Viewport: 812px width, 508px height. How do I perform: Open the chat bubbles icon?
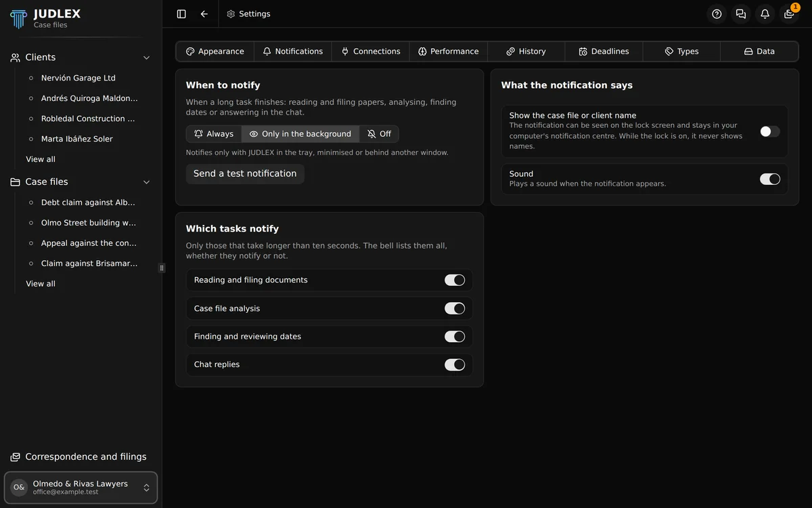click(x=741, y=14)
